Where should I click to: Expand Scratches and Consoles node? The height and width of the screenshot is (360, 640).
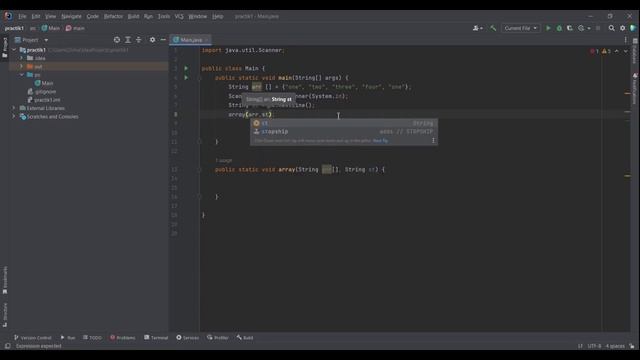(x=14, y=116)
